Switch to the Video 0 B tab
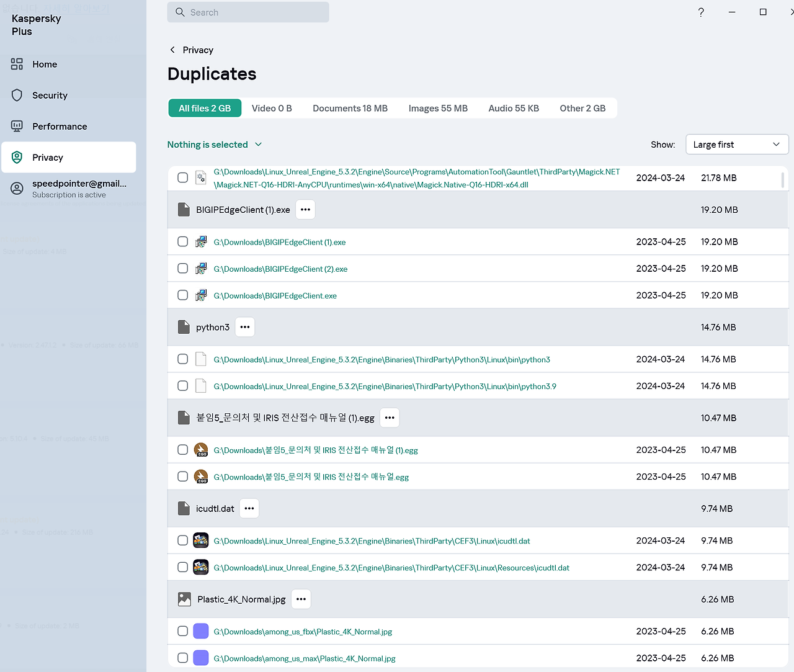Viewport: 794px width, 672px height. (x=272, y=108)
